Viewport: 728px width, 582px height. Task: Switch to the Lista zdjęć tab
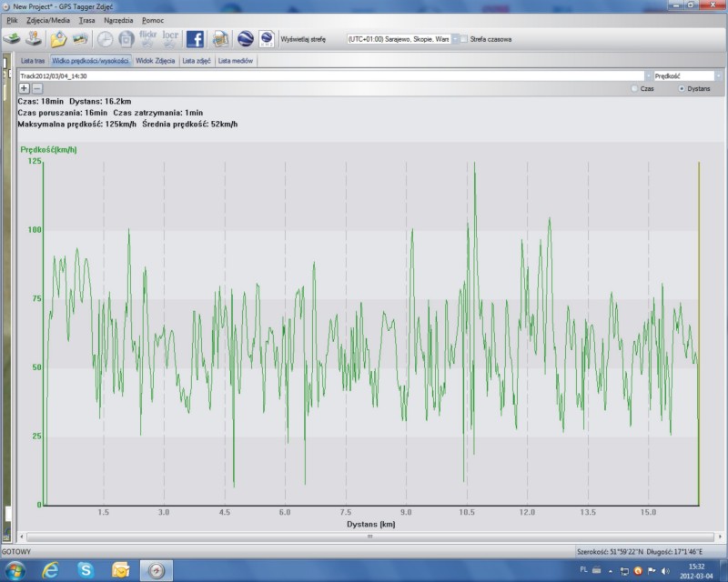(x=197, y=61)
